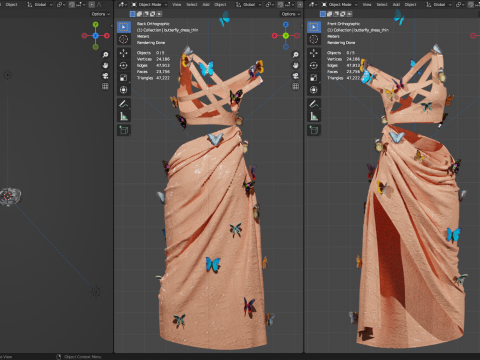Screen dimensions: 480x360
Task: Pick the Cursor tool in Back Orthographic viewport
Action: point(124,39)
